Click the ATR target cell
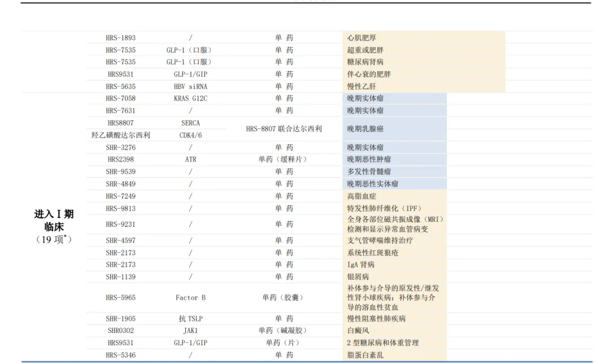The width and height of the screenshot is (598, 364). 190,159
